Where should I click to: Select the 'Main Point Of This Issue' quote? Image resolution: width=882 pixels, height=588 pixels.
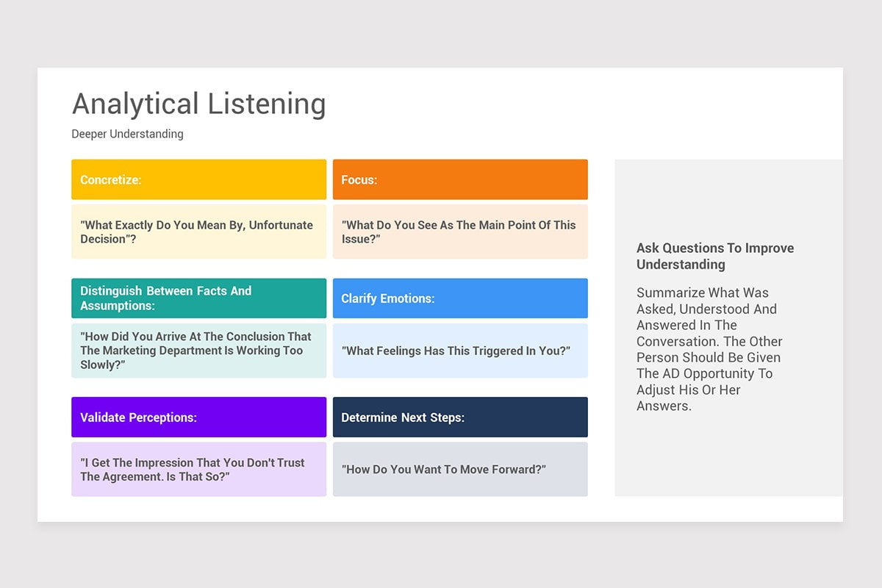460,232
